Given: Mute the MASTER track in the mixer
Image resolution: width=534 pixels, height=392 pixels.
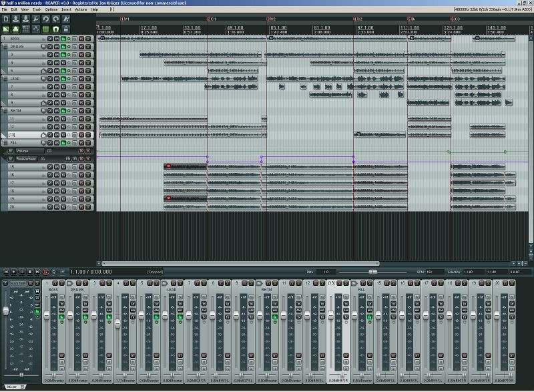Looking at the screenshot, I should (x=31, y=283).
